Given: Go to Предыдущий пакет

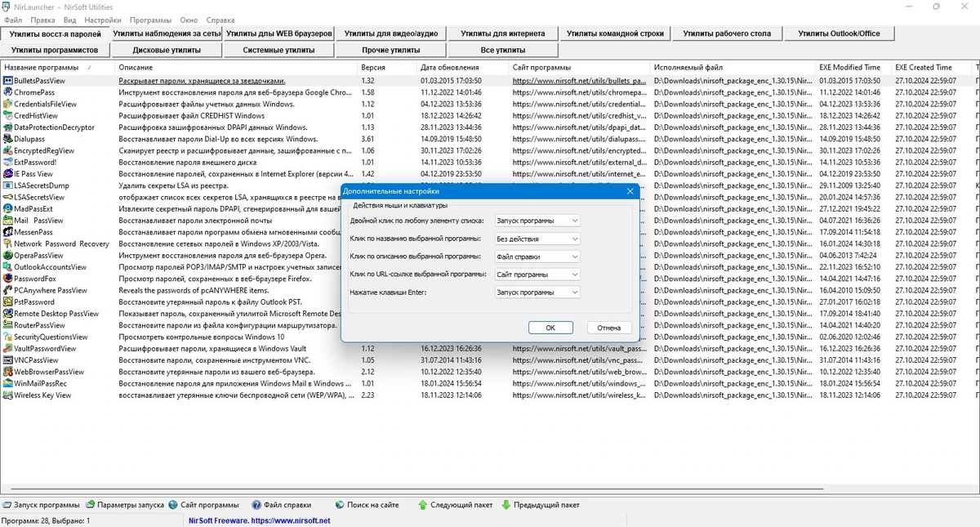Looking at the screenshot, I should click(x=541, y=505).
